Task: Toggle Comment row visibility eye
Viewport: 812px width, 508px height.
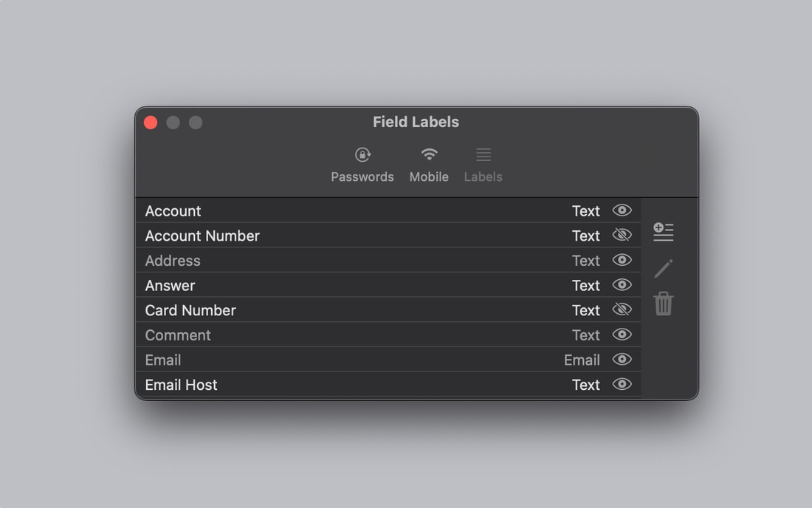Action: pos(622,334)
